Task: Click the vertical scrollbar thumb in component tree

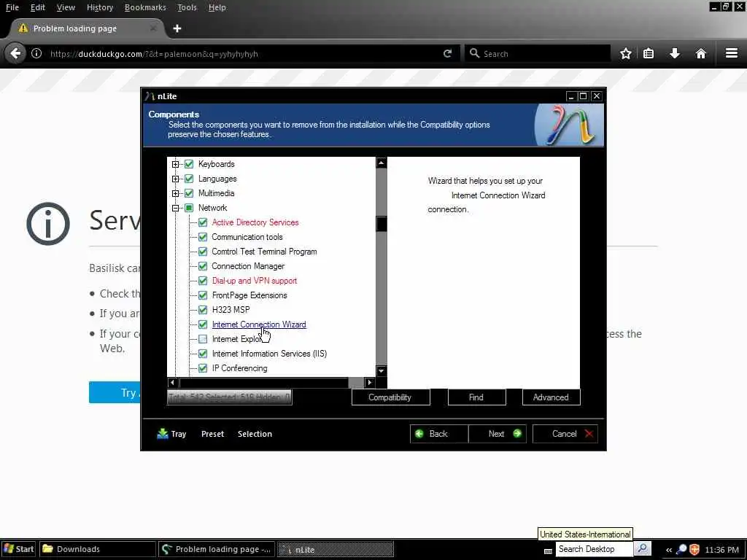Action: [381, 224]
